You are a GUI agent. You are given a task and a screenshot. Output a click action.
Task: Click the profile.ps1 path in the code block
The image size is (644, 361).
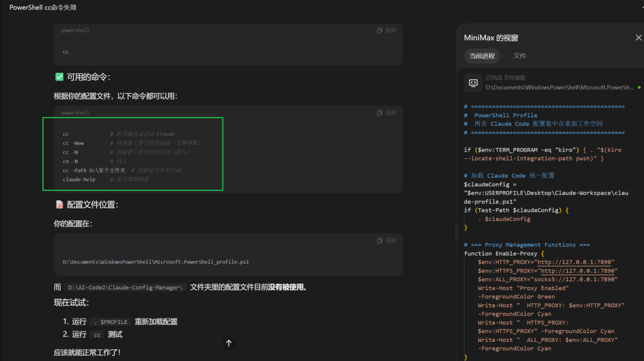pyautogui.click(x=156, y=262)
